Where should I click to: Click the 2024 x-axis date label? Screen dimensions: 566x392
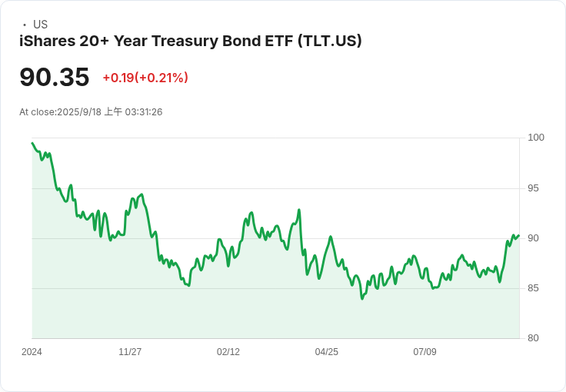(32, 351)
